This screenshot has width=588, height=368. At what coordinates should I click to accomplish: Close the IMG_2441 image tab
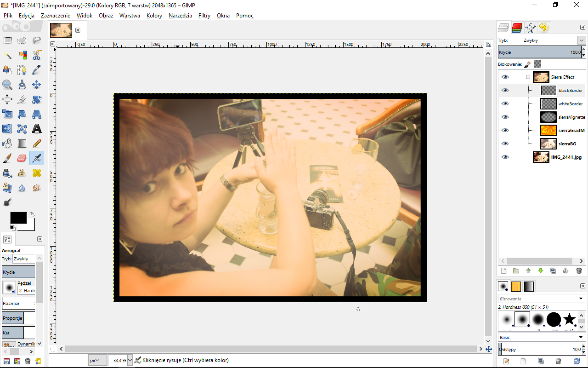[x=78, y=30]
